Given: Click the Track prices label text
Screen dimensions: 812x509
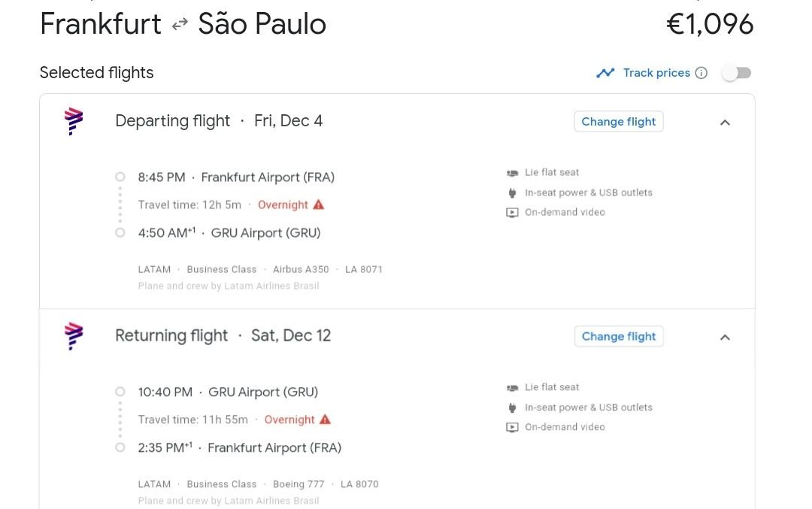Looking at the screenshot, I should (656, 73).
